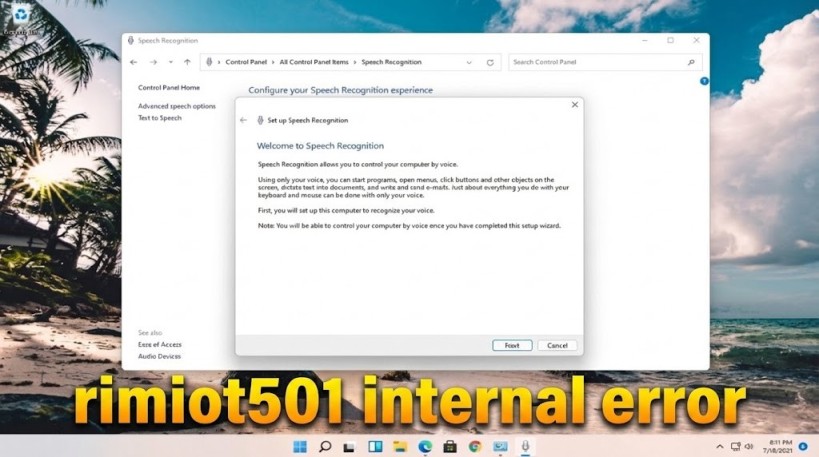The height and width of the screenshot is (457, 819).
Task: Open Audio Devices link
Action: (x=159, y=356)
